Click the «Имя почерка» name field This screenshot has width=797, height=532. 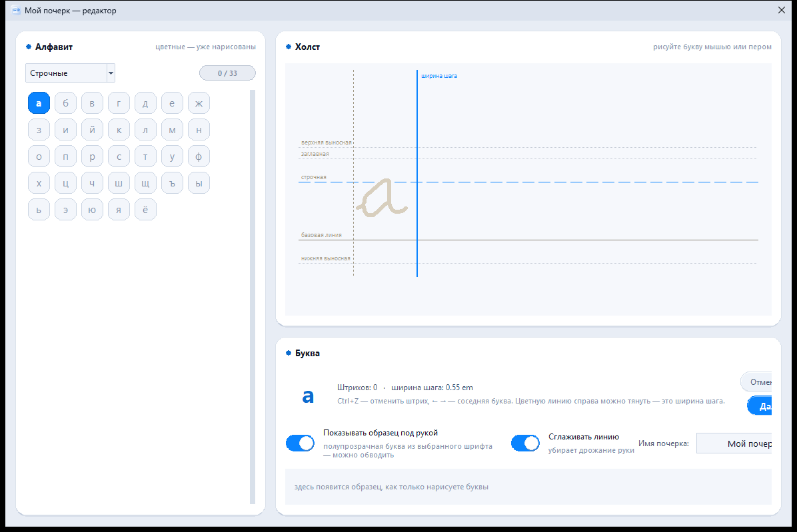[x=734, y=443]
